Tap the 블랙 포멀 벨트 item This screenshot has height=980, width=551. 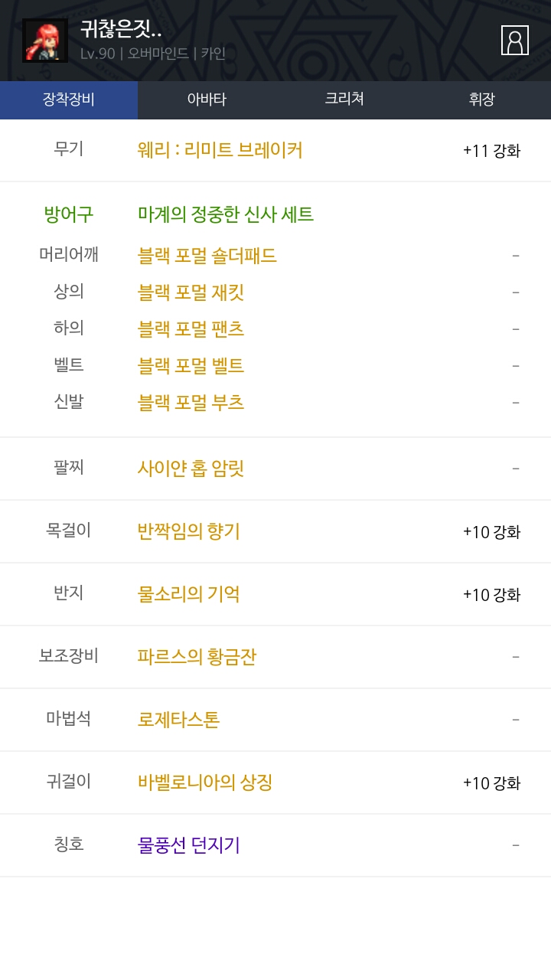191,366
